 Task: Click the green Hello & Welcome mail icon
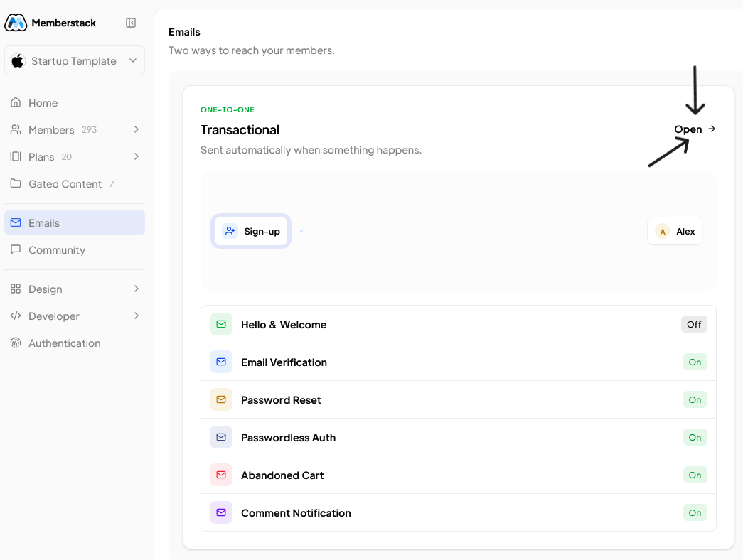tap(221, 324)
